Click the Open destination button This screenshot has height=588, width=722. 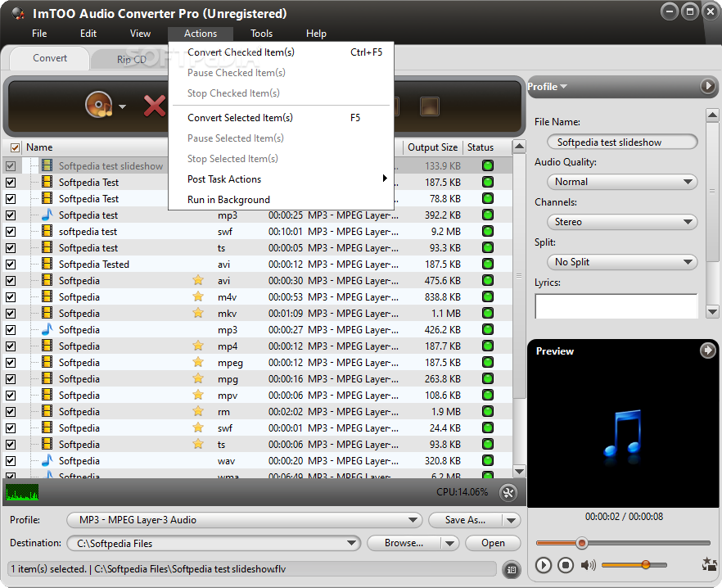tap(493, 543)
